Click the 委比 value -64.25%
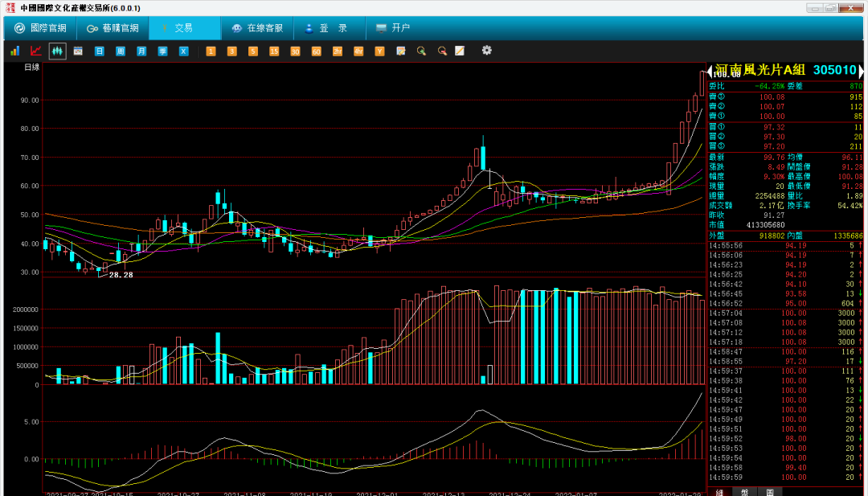Image resolution: width=868 pixels, height=496 pixels. click(x=769, y=86)
